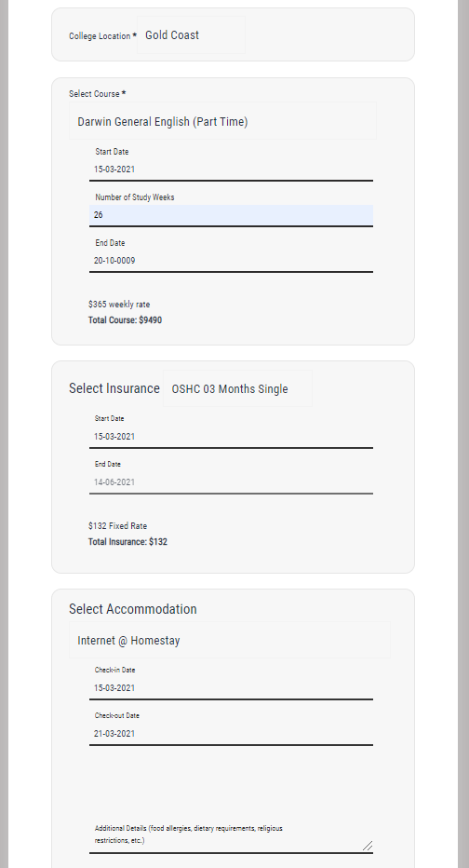
Task: Open the insurance dropdown showing OSHC 03 Months Single
Action: [x=237, y=388]
